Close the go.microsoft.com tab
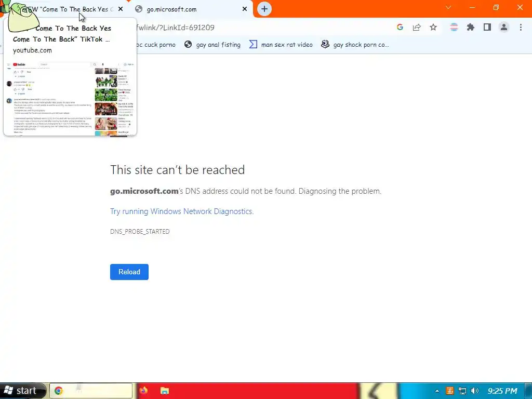Viewport: 532px width, 399px height. click(245, 9)
